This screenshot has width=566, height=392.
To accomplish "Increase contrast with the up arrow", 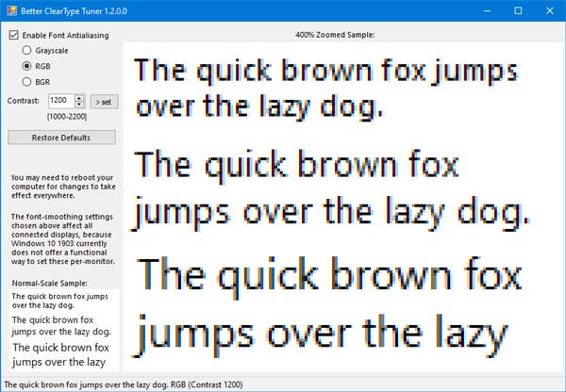I will tap(79, 97).
